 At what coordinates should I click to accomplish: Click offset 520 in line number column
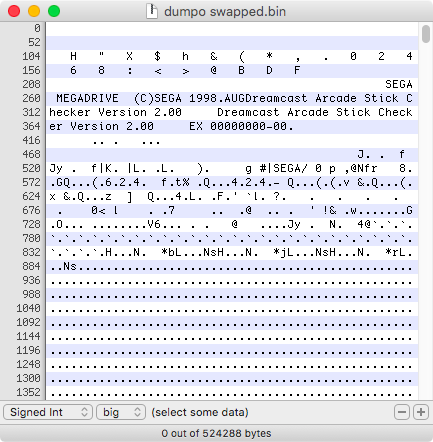click(x=31, y=168)
